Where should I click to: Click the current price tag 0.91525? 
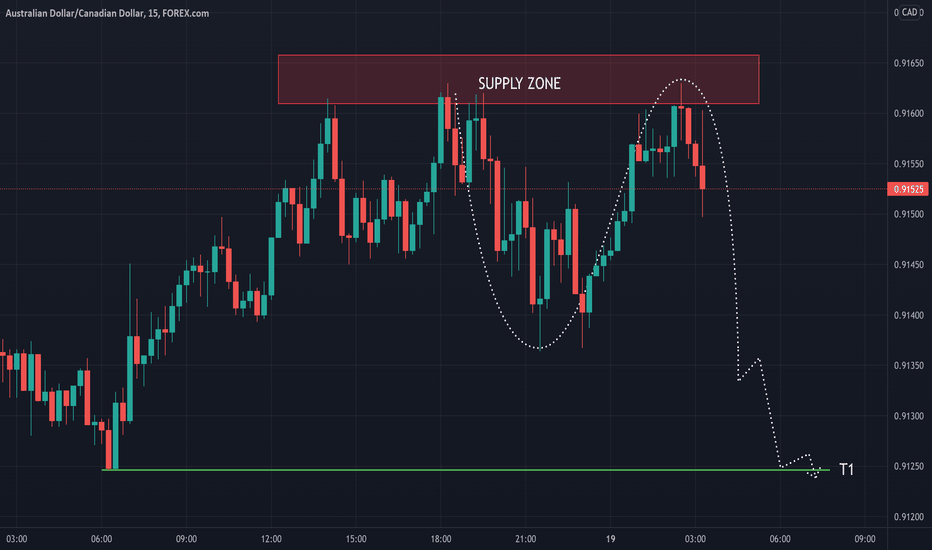point(909,189)
